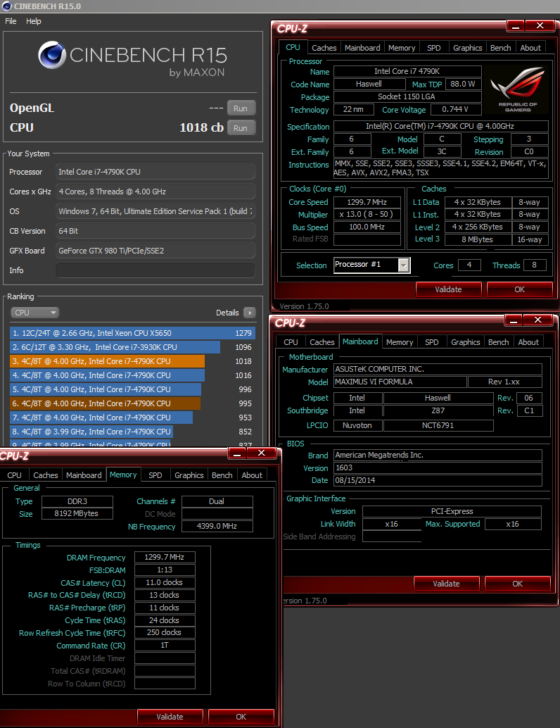This screenshot has width=560, height=728.
Task: Open Mainboard tab in Memory CPU-Z window
Action: click(x=84, y=475)
